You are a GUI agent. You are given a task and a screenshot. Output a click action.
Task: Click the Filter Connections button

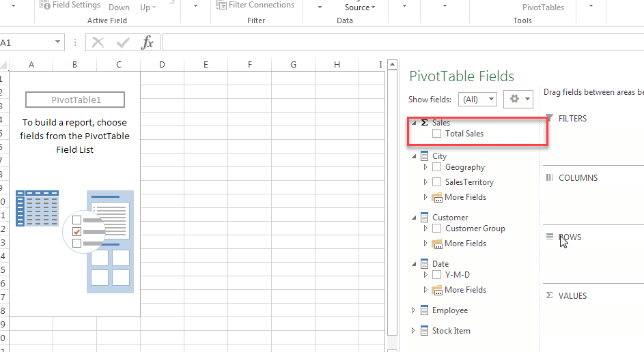(255, 5)
